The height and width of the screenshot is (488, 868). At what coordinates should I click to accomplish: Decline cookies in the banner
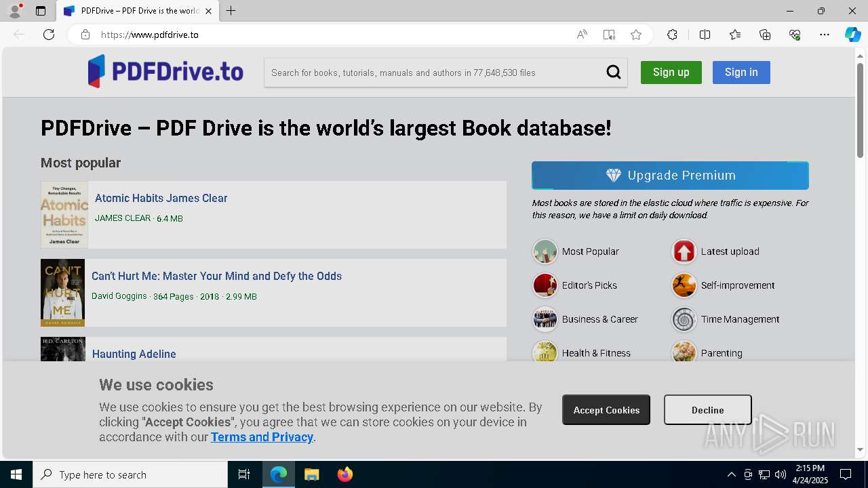[707, 410]
